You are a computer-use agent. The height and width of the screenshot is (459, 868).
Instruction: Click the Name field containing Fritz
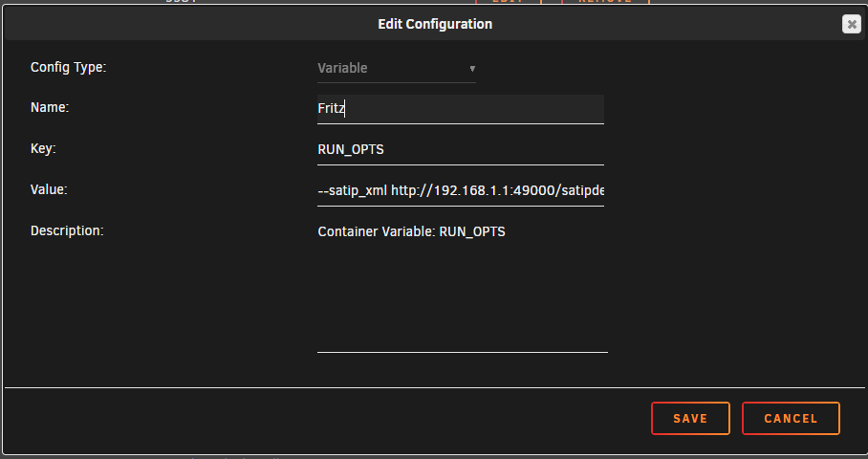click(x=461, y=109)
